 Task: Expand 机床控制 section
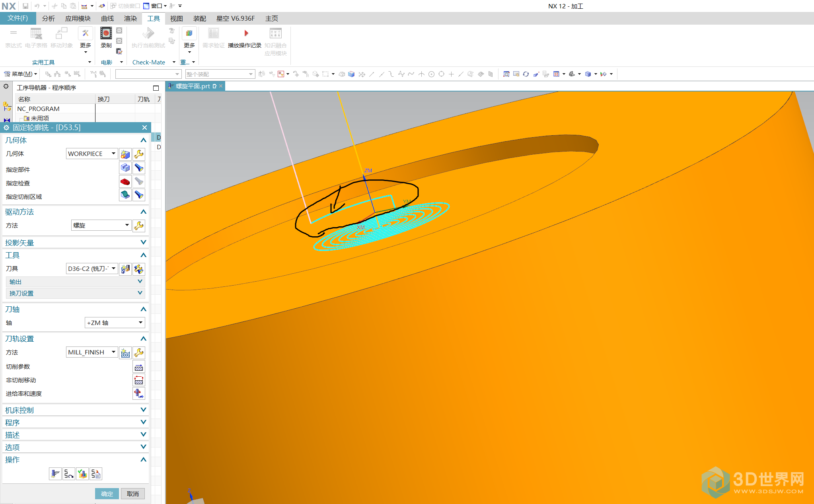pyautogui.click(x=76, y=410)
